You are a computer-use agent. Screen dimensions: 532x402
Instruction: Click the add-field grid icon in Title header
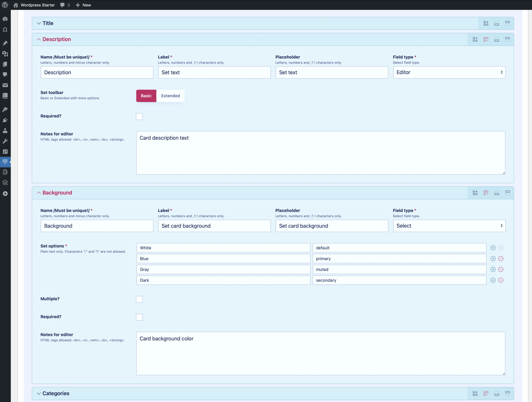486,23
